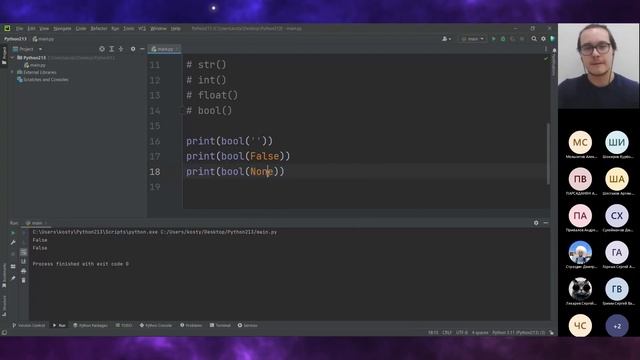Viewport: 640px width, 360px height.
Task: Open the File menu
Action: click(x=19, y=29)
